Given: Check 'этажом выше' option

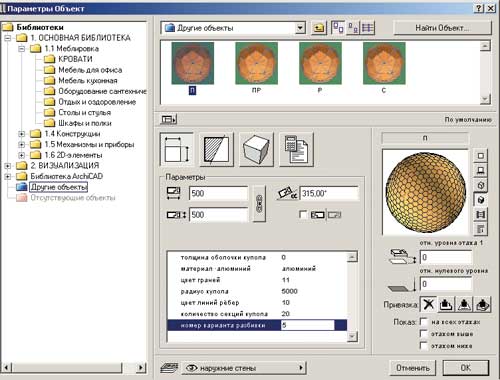Looking at the screenshot, I should (424, 334).
